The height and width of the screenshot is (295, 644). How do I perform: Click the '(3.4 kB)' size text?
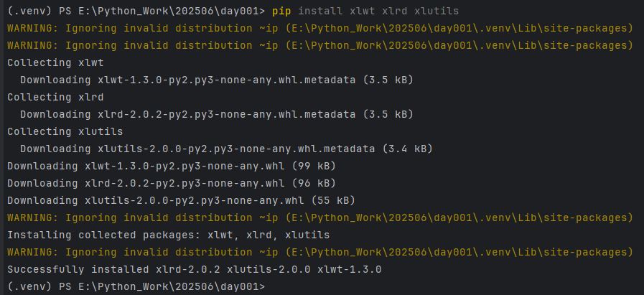coord(407,149)
